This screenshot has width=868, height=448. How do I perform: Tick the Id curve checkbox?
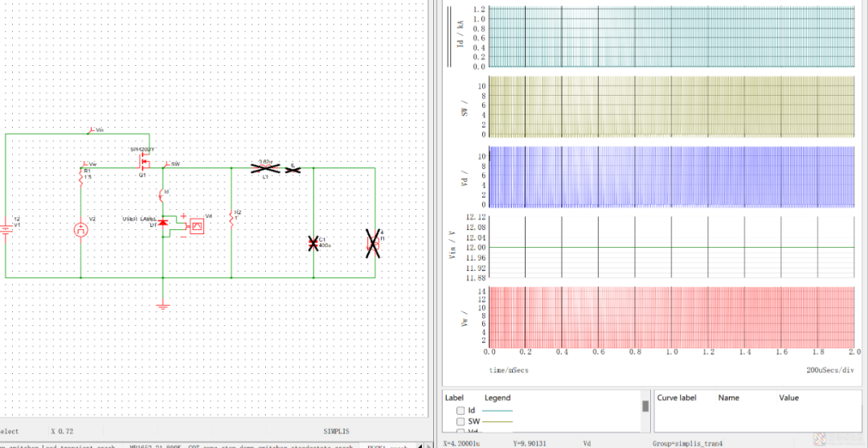tap(460, 410)
